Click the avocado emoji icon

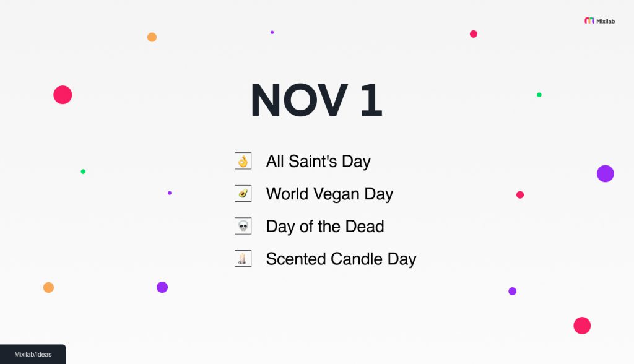tap(243, 193)
